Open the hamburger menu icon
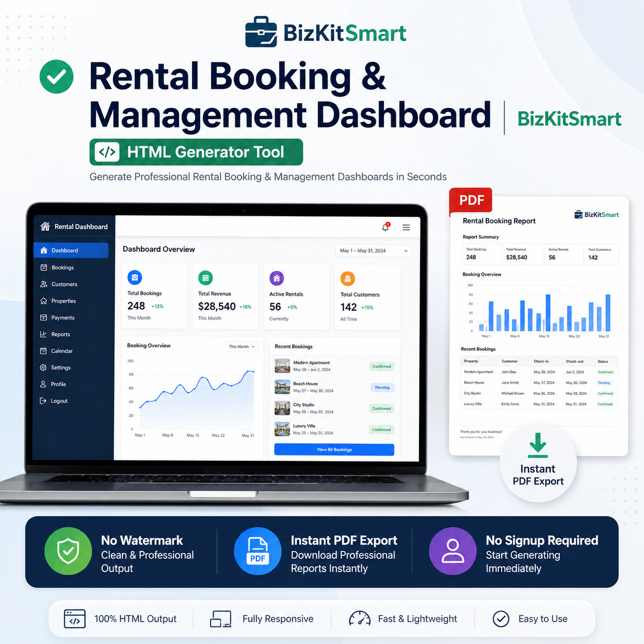 [406, 228]
